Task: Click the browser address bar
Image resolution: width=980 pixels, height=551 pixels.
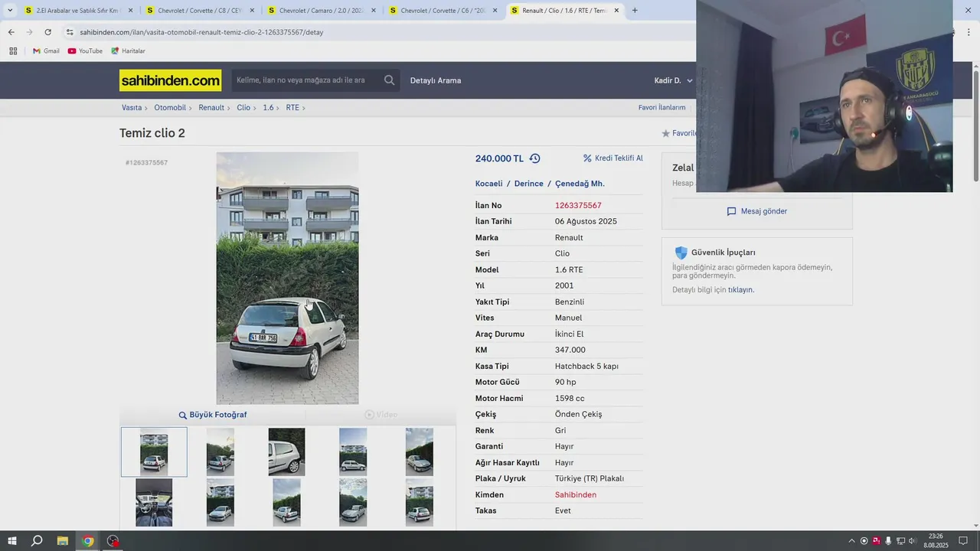Action: 375,32
